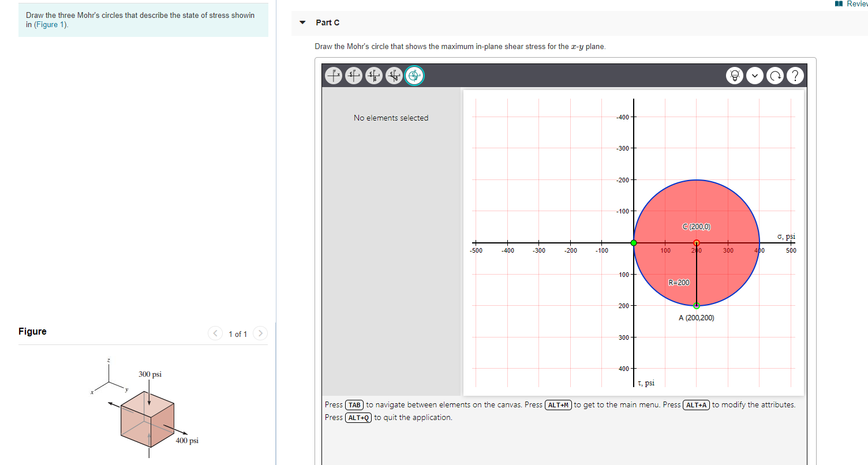Click the circular-arrow reset icon
868x465 pixels.
point(776,76)
